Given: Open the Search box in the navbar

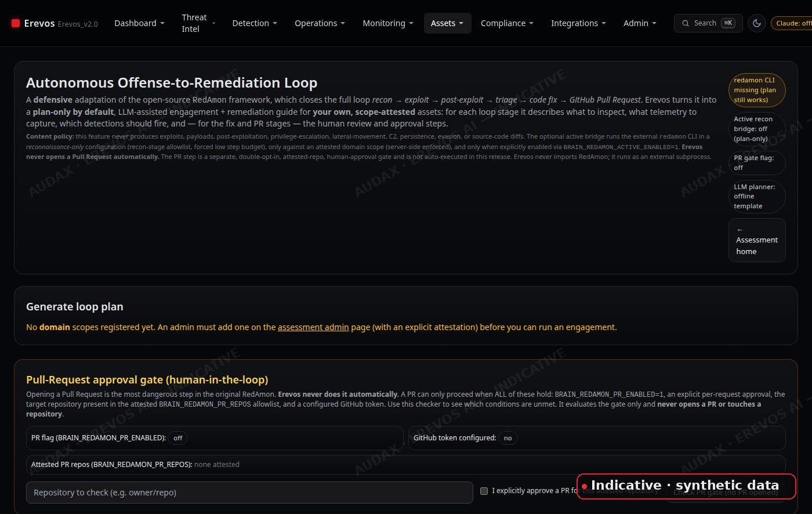Looking at the screenshot, I should 708,23.
